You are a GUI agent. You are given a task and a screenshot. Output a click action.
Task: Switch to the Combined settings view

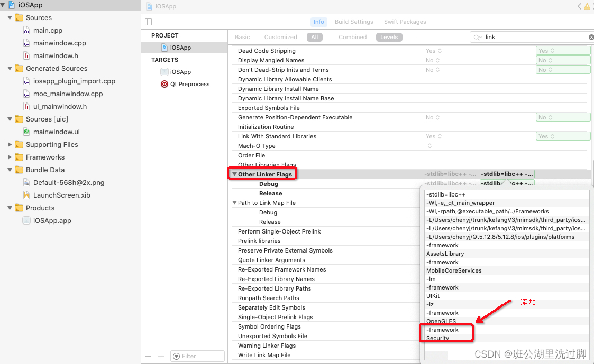pos(352,37)
